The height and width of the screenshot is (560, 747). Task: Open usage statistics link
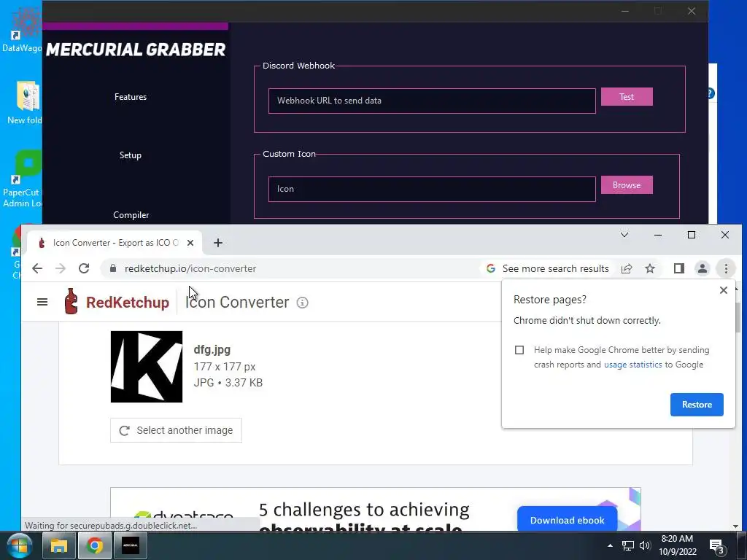pyautogui.click(x=632, y=365)
